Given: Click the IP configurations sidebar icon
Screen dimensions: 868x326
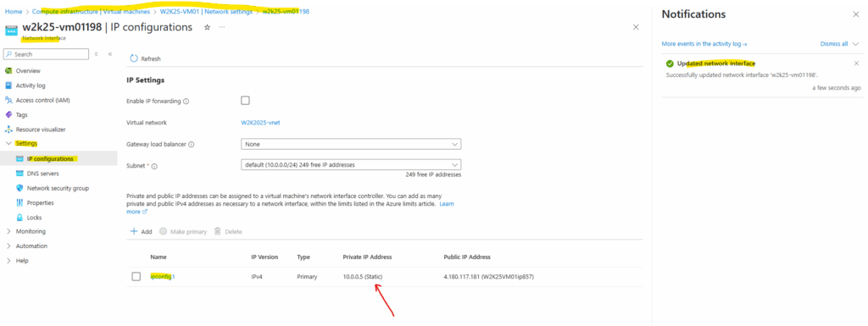Looking at the screenshot, I should tap(20, 158).
